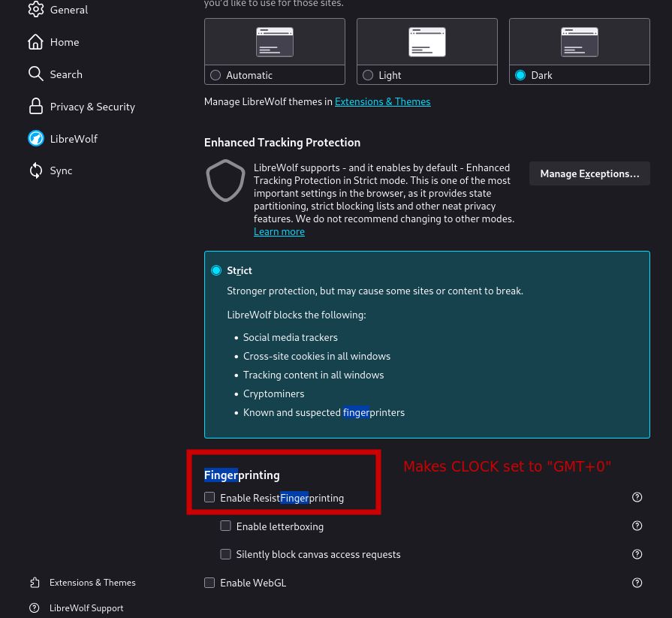Click 'Tracking content in all windows' item
The height and width of the screenshot is (618, 672).
[313, 375]
